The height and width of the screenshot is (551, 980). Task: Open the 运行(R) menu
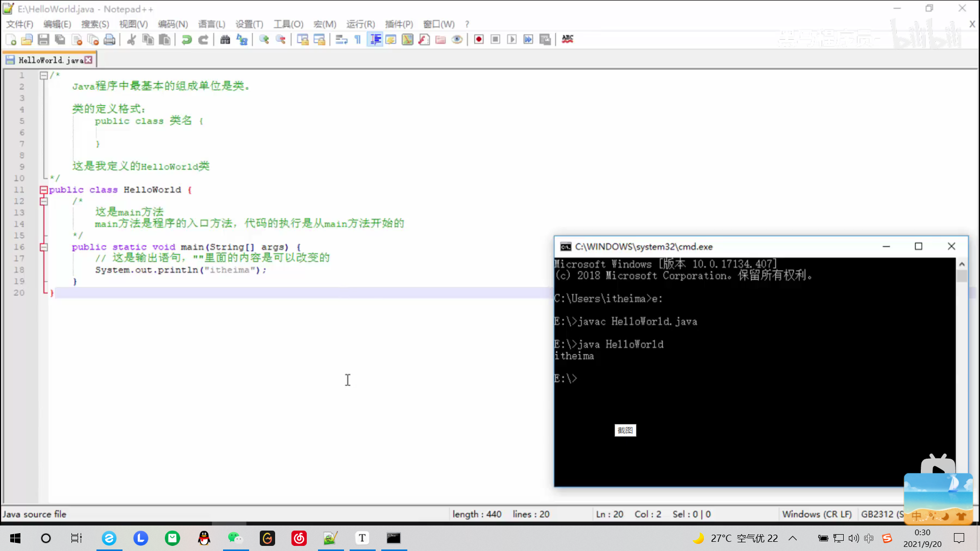[360, 24]
